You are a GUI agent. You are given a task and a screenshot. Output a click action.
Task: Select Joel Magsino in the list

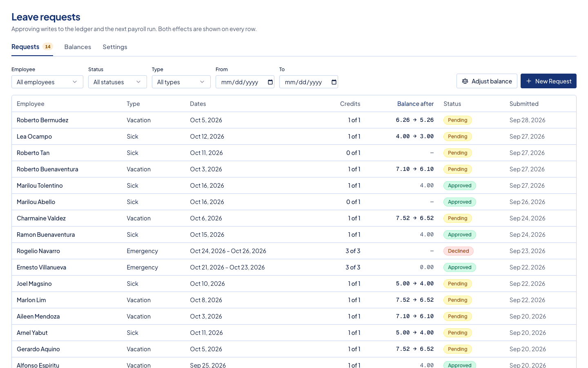pyautogui.click(x=34, y=284)
